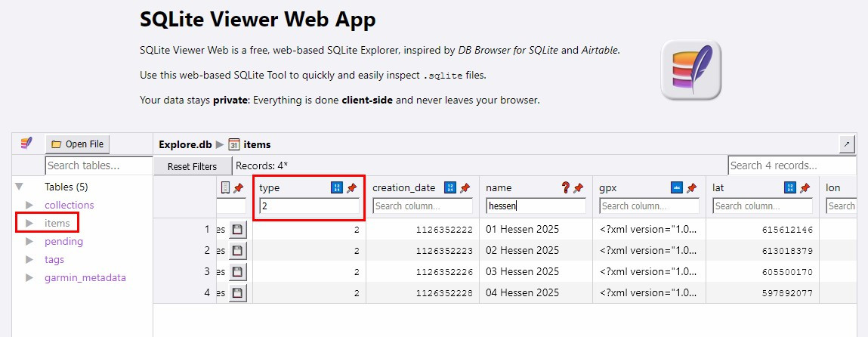Screen dimensions: 868x337
Task: Expand the pending table arrow
Action: (29, 242)
